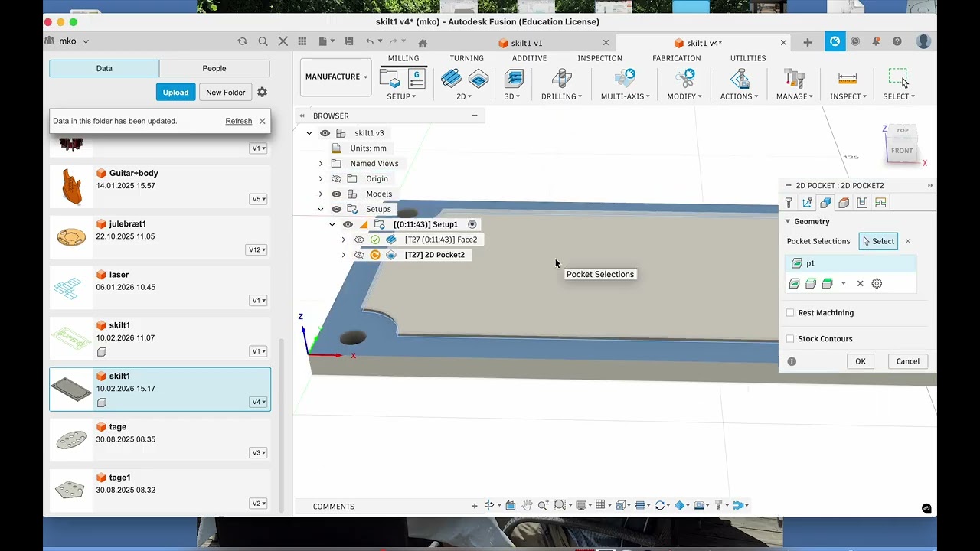Viewport: 980px width, 551px height.
Task: Click the notifications bell icon
Action: pos(876,41)
